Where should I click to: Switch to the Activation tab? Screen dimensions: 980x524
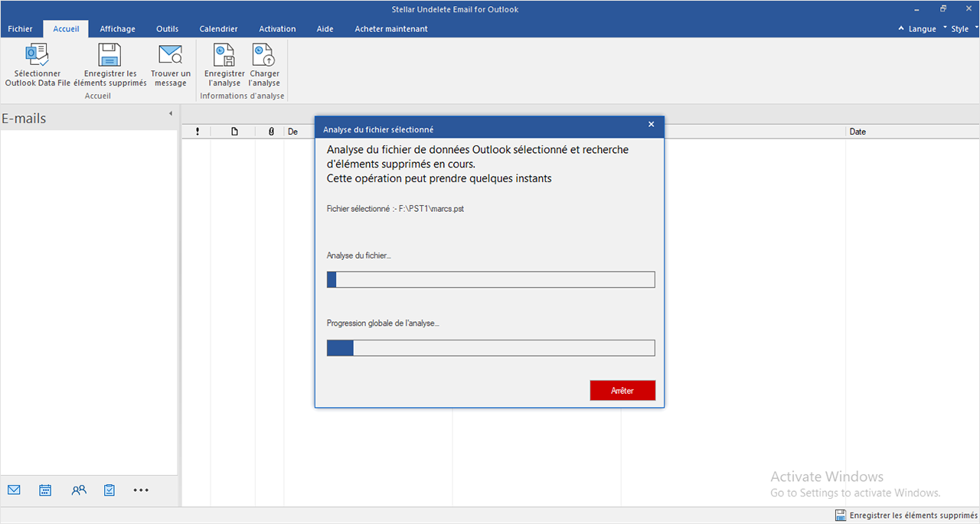click(x=277, y=29)
